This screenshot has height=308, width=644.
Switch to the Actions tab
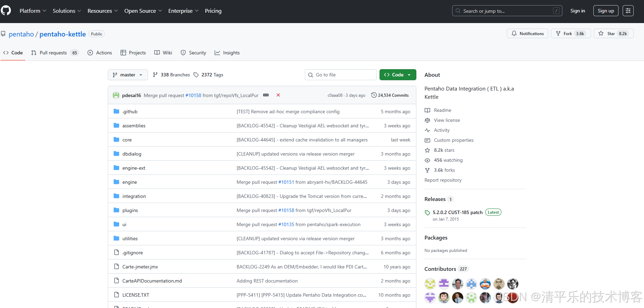pos(100,53)
